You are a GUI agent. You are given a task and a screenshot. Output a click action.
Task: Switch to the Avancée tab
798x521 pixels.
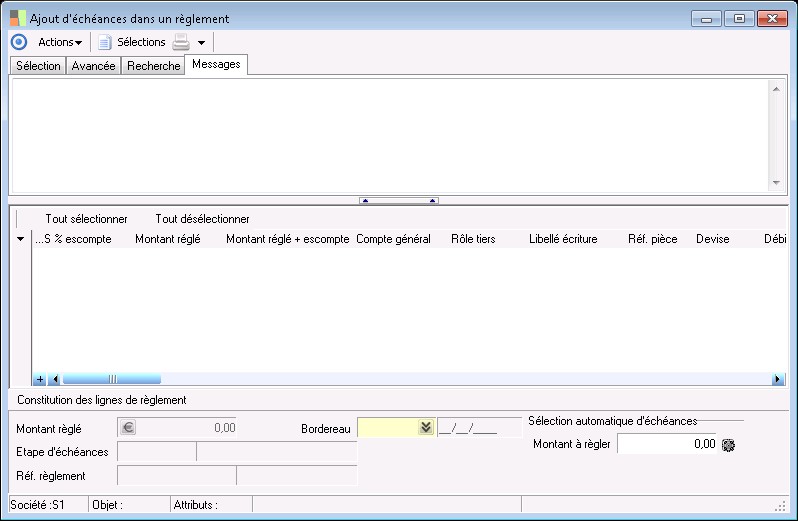coord(94,66)
